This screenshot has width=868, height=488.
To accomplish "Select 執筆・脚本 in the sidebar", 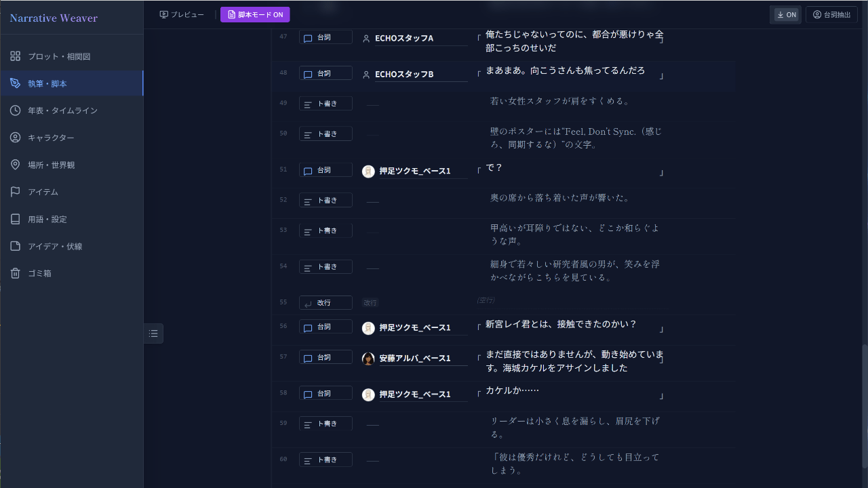I will click(47, 83).
